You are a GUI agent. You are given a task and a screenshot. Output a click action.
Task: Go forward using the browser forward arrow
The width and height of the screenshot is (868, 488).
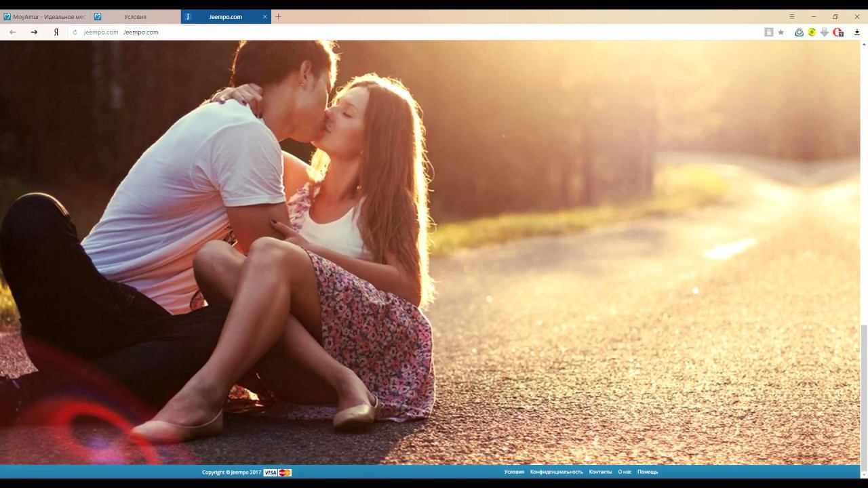coord(34,32)
